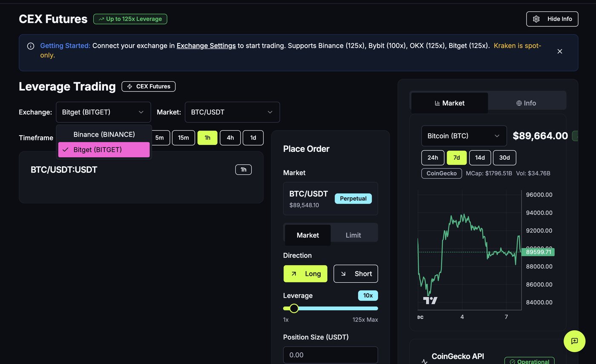Click the BTC/USDT $89,548.10 market card
The width and height of the screenshot is (596, 364).
coord(330,199)
